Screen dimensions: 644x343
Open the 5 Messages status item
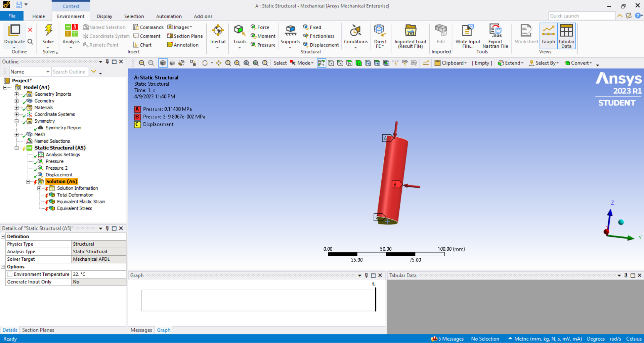[447, 339]
